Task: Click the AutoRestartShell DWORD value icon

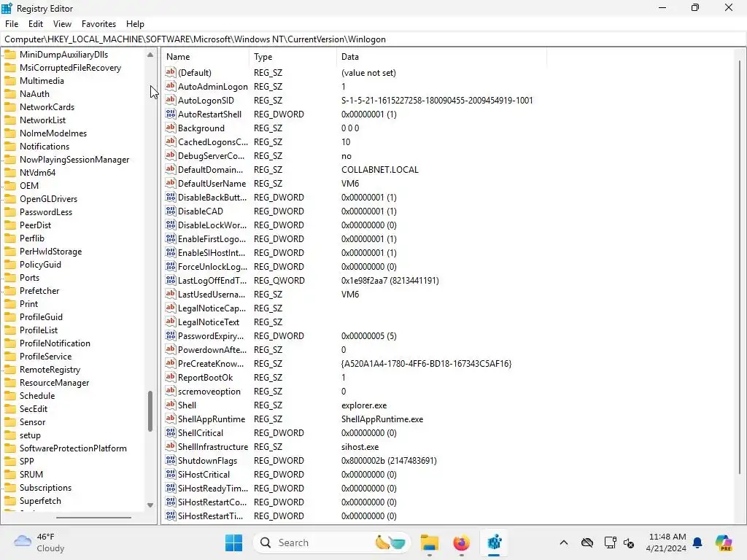Action: 171,114
